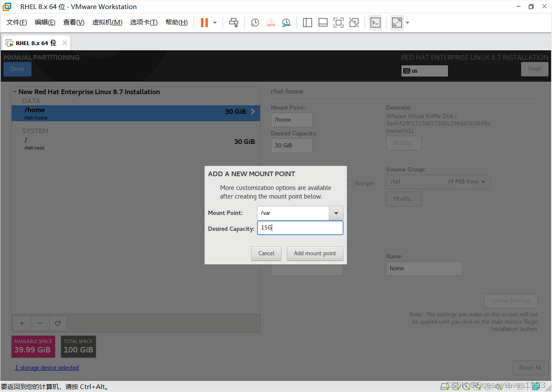The height and width of the screenshot is (392, 552).
Task: Take a snapshot of this virtual machine
Action: pyautogui.click(x=255, y=23)
